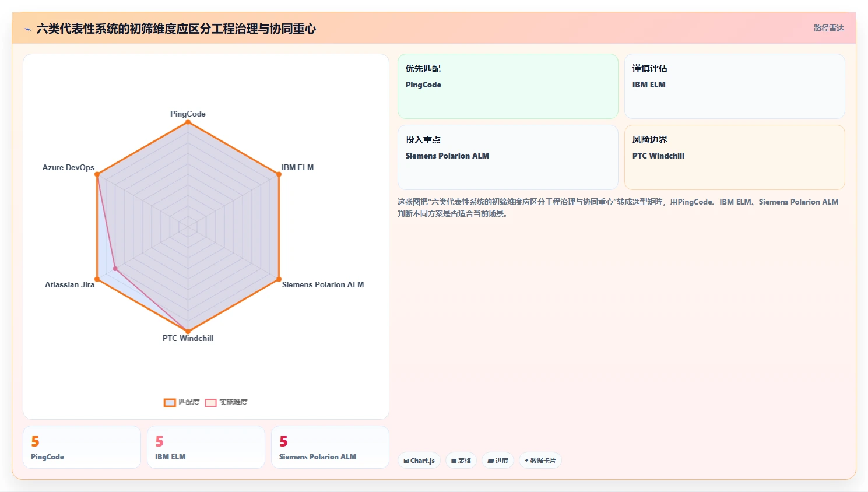Select the PTC Windchill axis label
This screenshot has height=492, width=868.
pos(188,338)
